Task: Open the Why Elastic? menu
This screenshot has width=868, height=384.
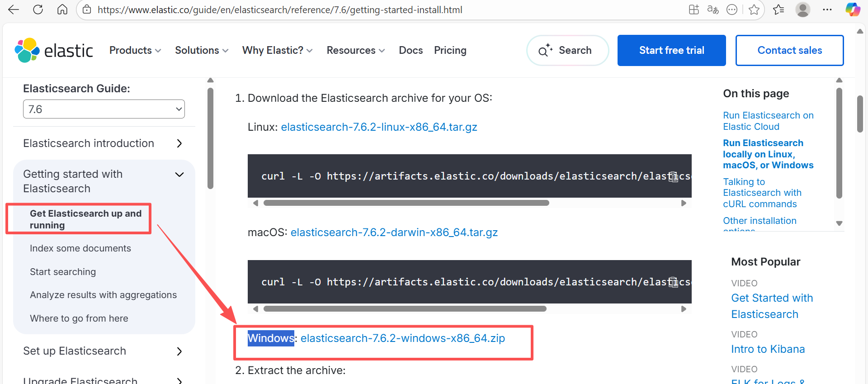Action: click(278, 50)
